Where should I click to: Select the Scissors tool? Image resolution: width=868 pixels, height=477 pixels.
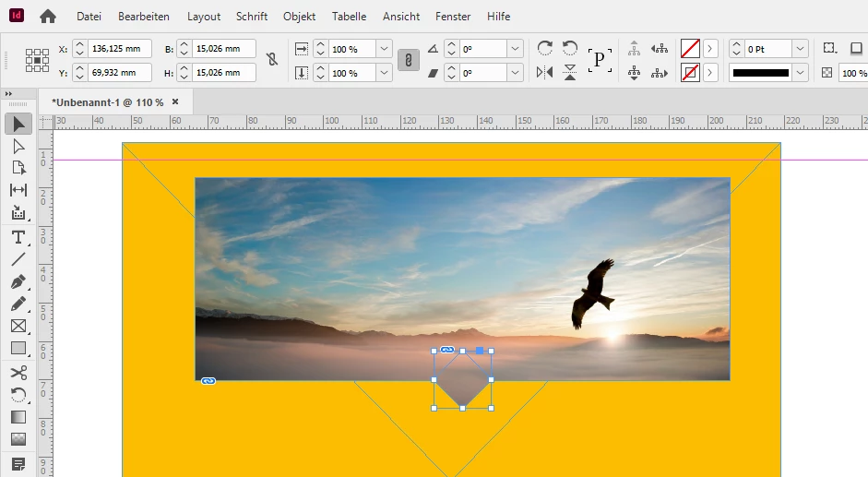pos(18,373)
